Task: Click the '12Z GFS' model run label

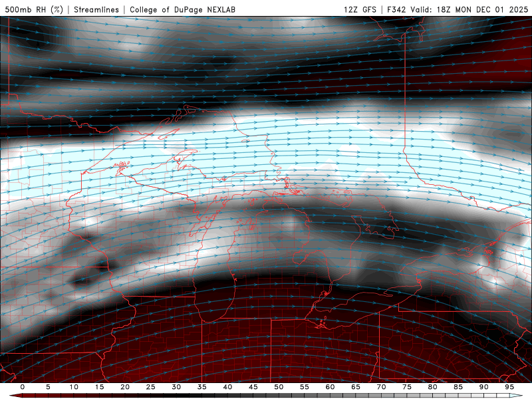Action: [x=360, y=9]
